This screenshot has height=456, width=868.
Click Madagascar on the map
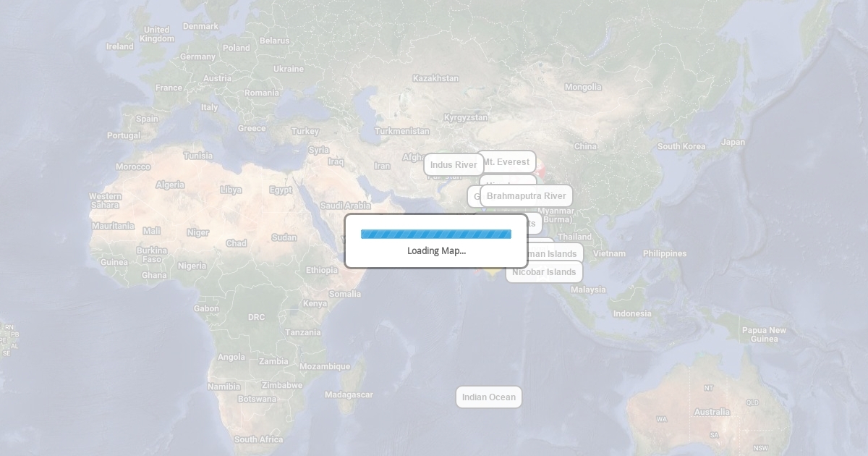click(x=349, y=394)
